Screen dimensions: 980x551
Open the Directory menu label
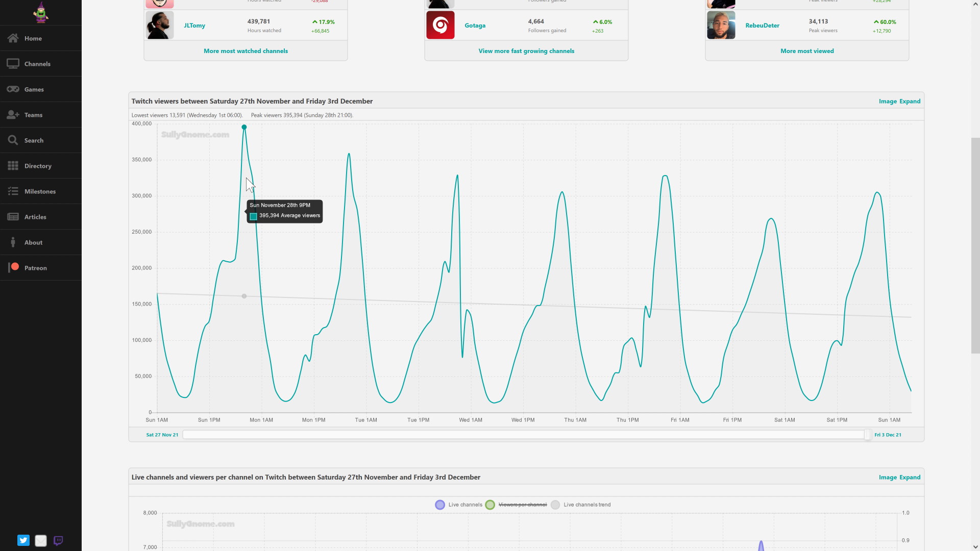[x=38, y=166]
